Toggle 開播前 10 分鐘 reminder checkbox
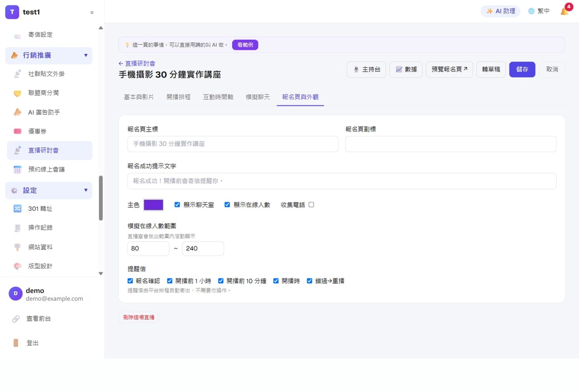 (221, 281)
